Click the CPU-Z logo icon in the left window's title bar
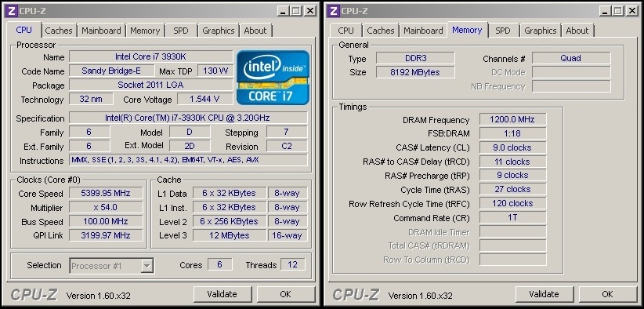 [x=12, y=11]
